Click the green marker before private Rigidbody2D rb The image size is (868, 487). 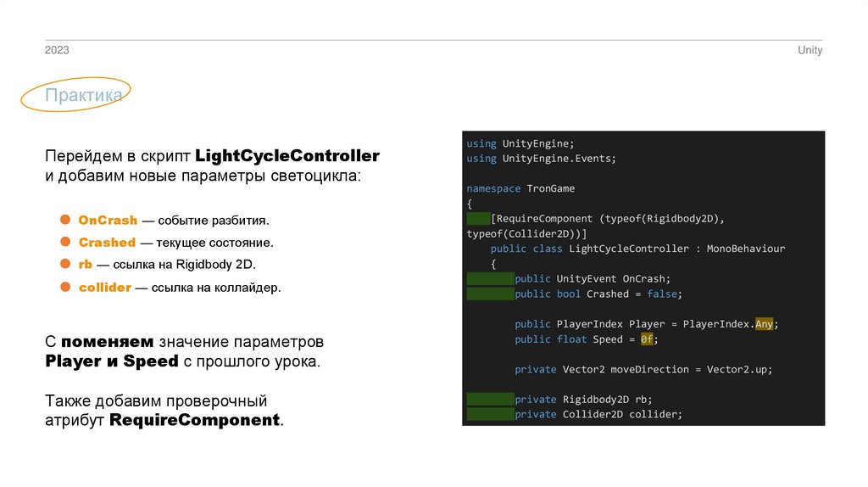click(490, 399)
